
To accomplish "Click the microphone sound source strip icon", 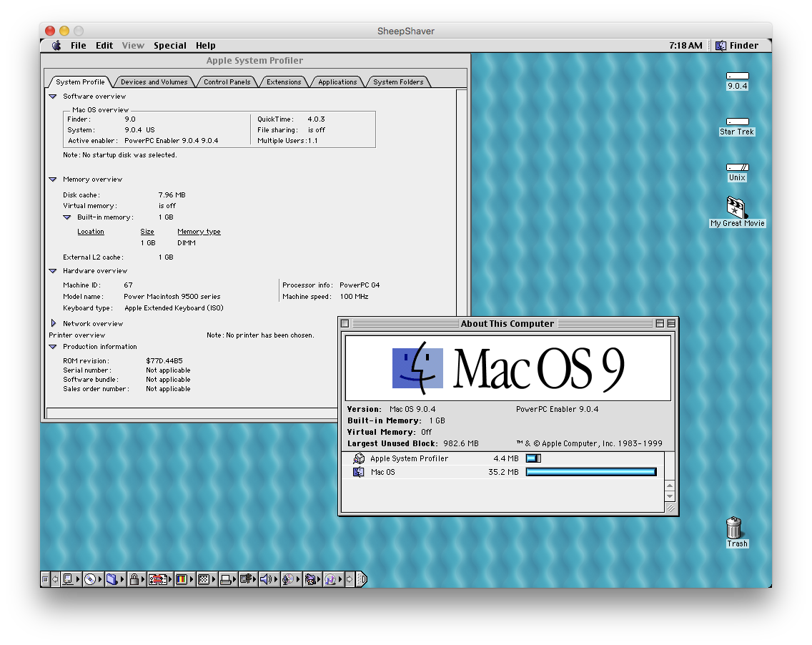I will point(289,578).
